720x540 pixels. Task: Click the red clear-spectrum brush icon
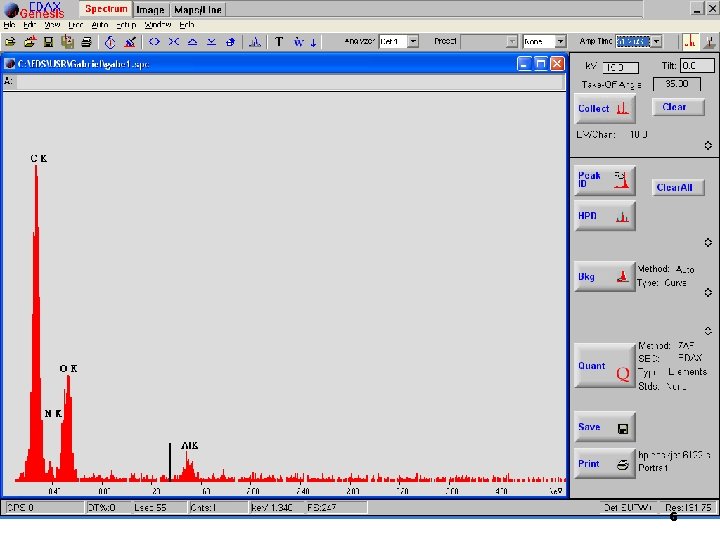pyautogui.click(x=130, y=42)
